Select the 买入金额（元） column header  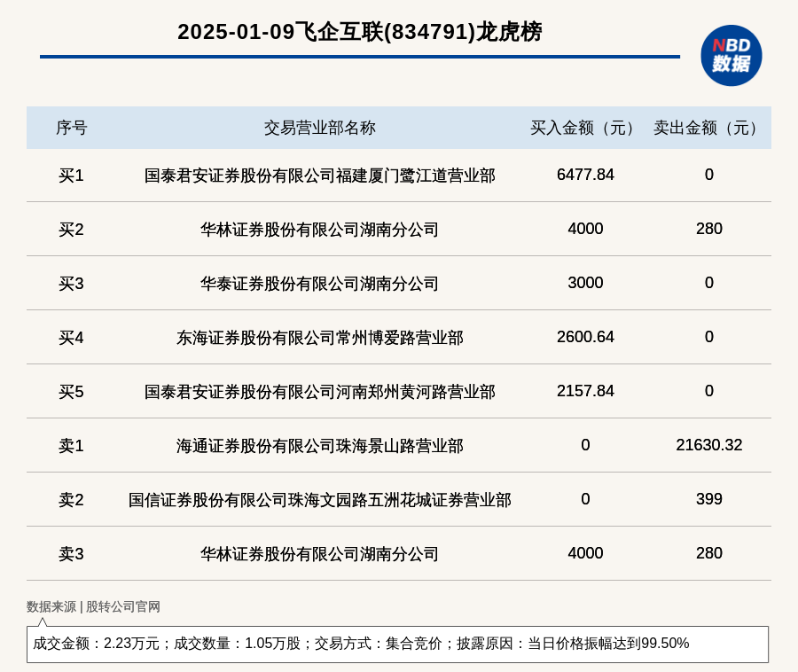point(585,128)
